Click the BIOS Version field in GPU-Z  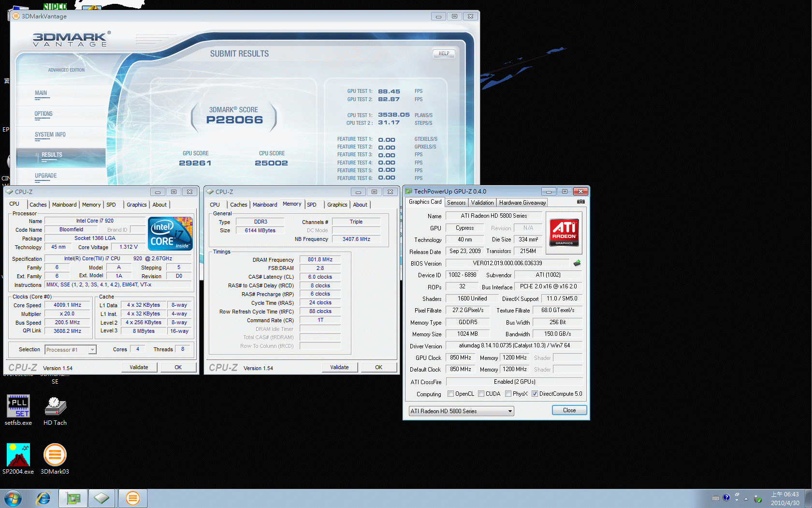tap(507, 263)
